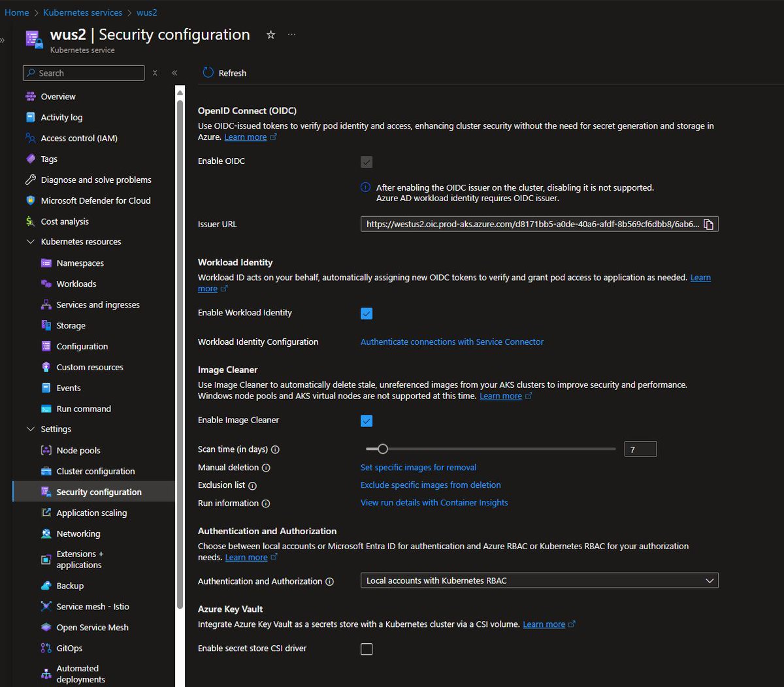Expand the portal menu at left edge
This screenshot has width=784, height=687.
coord(3,40)
